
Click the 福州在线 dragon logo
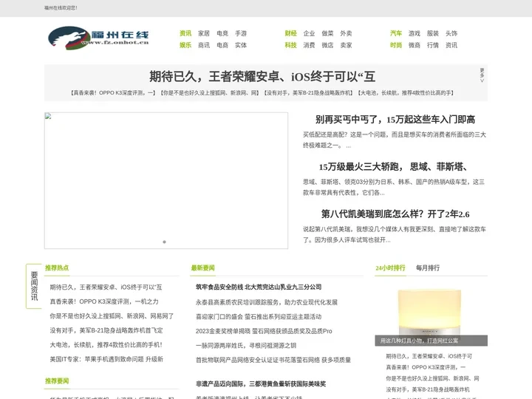pos(98,38)
